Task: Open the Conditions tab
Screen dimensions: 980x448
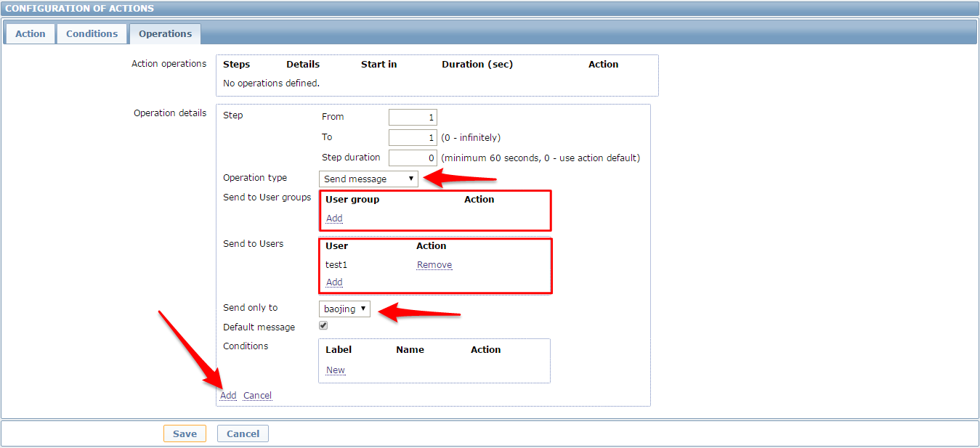Action: coord(92,34)
